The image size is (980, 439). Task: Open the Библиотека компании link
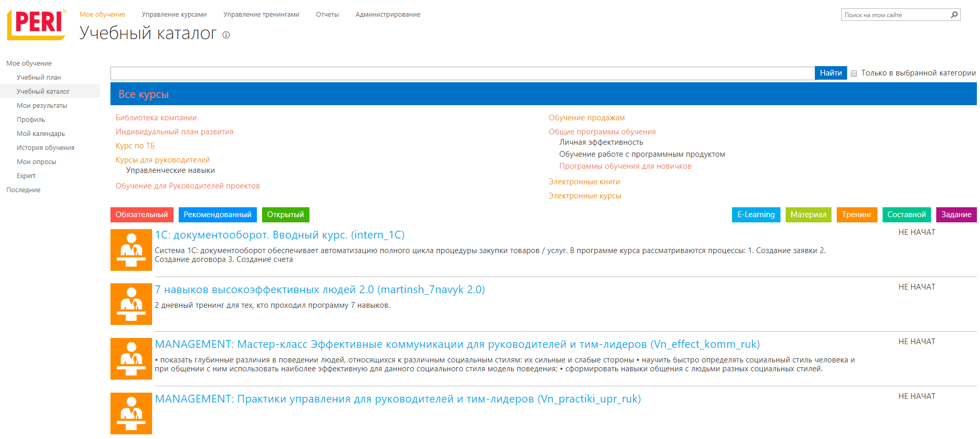(x=156, y=118)
